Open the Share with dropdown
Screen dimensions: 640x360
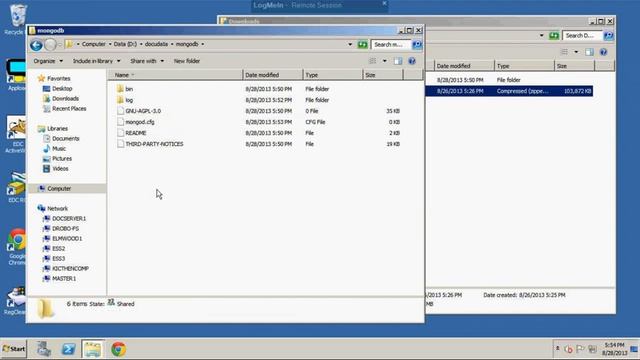[x=147, y=61]
